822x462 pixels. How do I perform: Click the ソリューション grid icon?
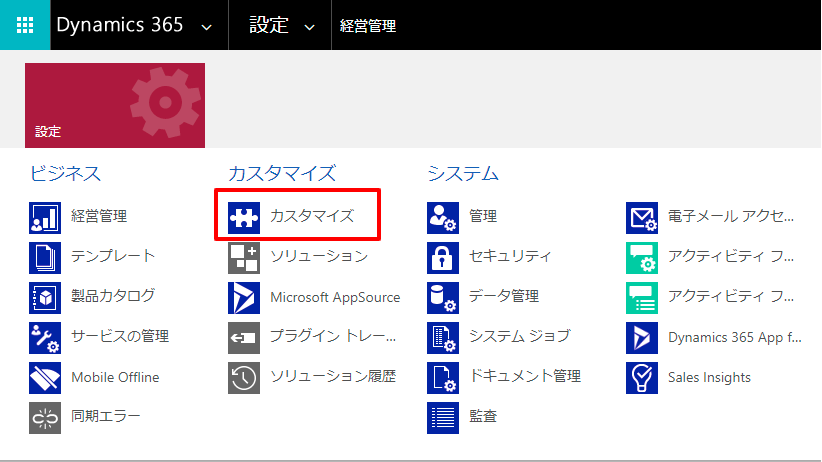(244, 257)
